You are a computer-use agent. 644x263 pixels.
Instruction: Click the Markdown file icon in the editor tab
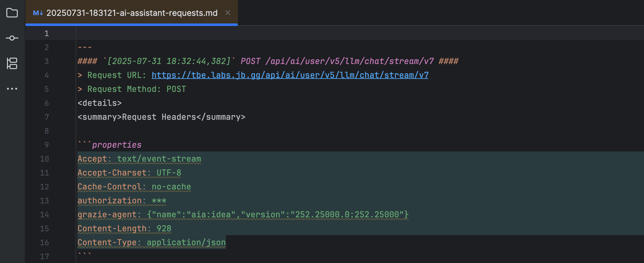click(x=38, y=13)
